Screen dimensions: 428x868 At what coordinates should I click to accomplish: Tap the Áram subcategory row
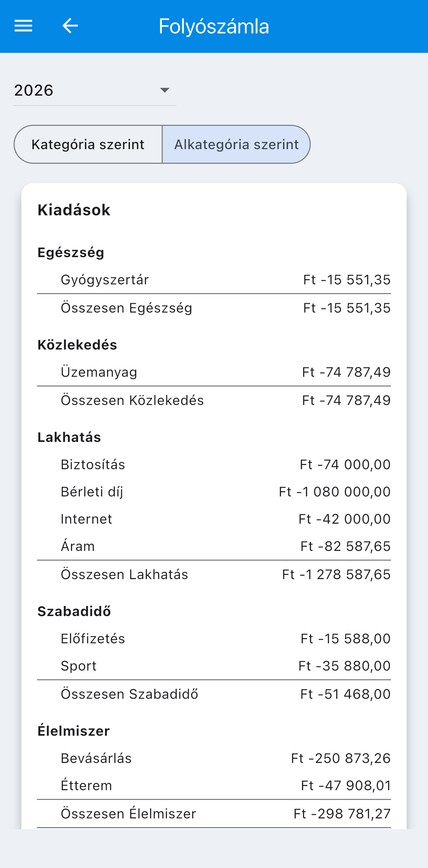214,546
